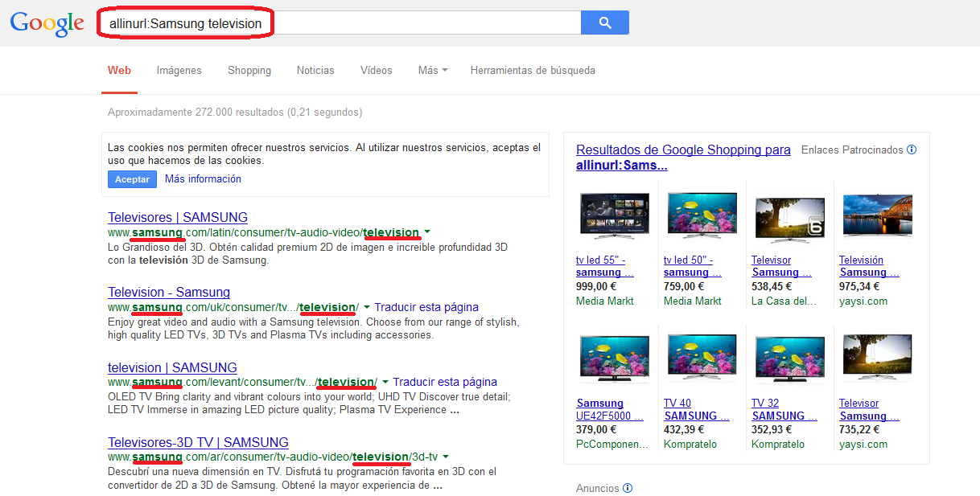This screenshot has height=496, width=980.
Task: Open the 'Televisores-3D TV | SAMSUNG' result
Action: (198, 442)
